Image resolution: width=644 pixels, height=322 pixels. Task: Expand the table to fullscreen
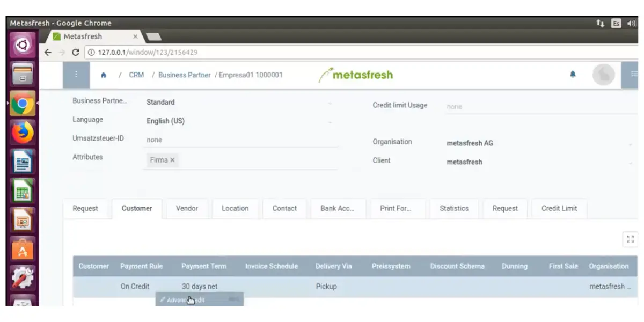pos(630,240)
